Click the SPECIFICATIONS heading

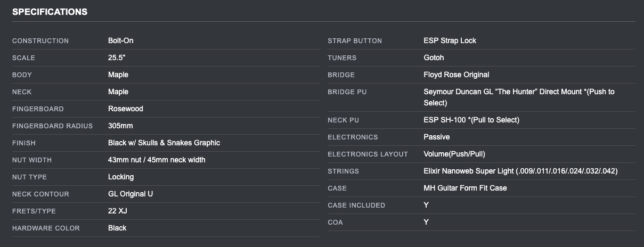coord(50,12)
